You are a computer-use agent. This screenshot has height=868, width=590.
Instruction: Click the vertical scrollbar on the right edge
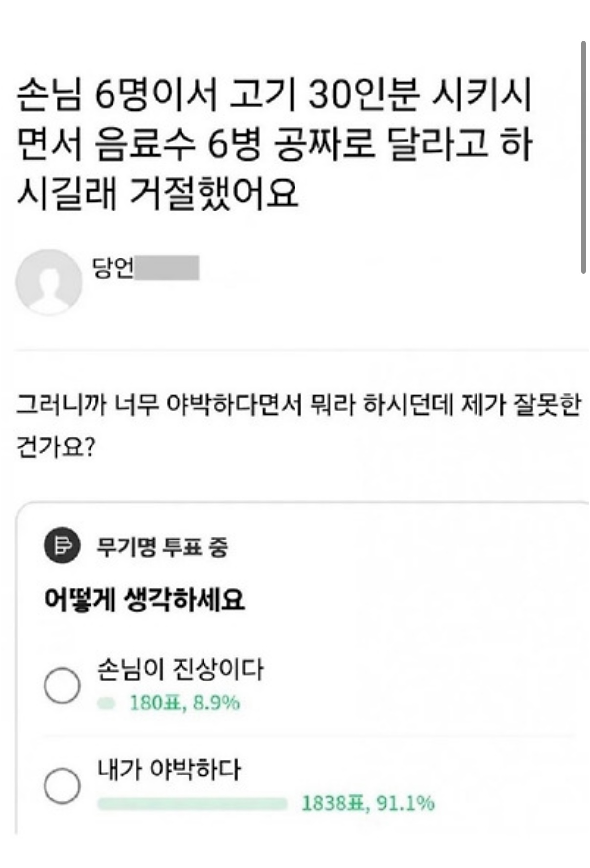[x=583, y=157]
